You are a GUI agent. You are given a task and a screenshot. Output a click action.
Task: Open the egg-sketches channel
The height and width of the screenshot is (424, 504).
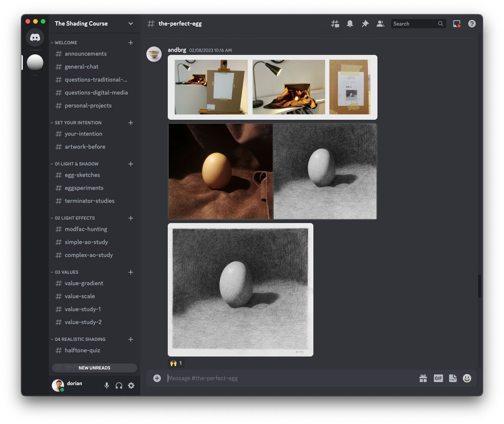pos(82,175)
